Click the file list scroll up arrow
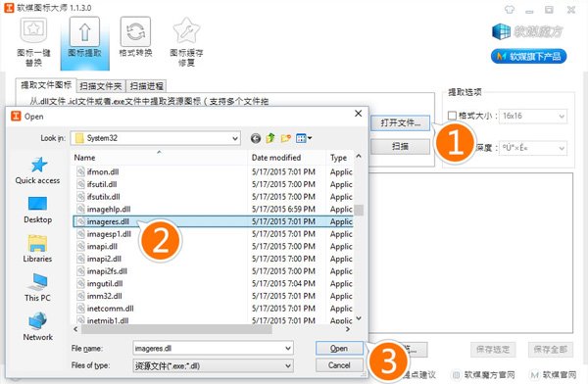 click(359, 156)
